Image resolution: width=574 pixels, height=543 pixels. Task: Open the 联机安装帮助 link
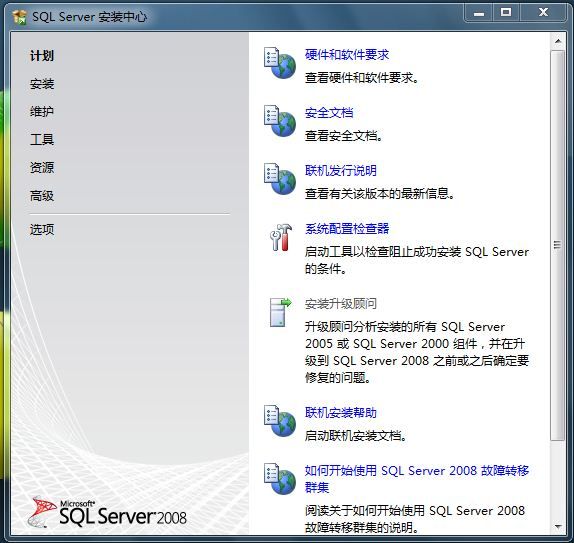coord(340,413)
